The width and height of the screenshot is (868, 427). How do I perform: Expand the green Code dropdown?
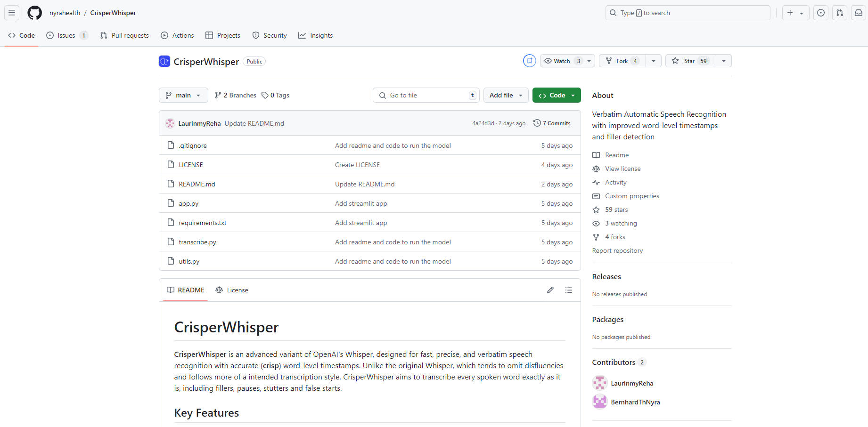[x=557, y=95]
